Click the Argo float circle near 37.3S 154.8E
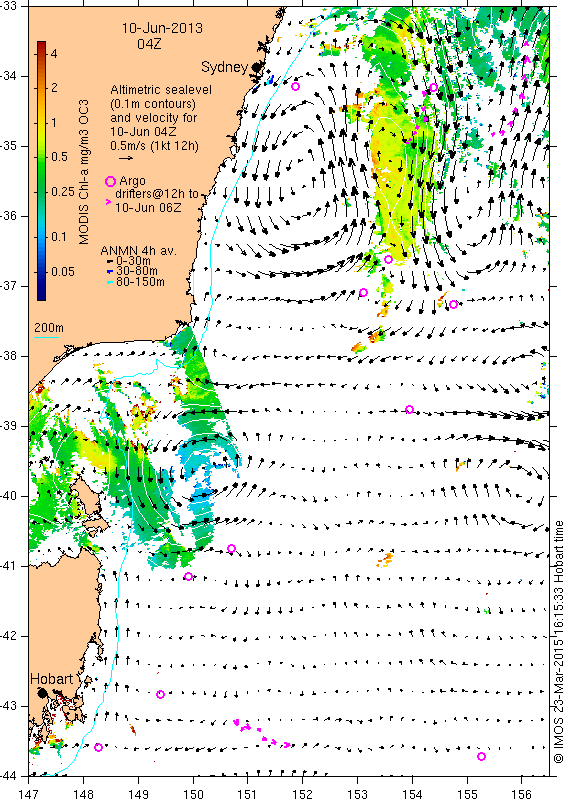 pyautogui.click(x=453, y=304)
